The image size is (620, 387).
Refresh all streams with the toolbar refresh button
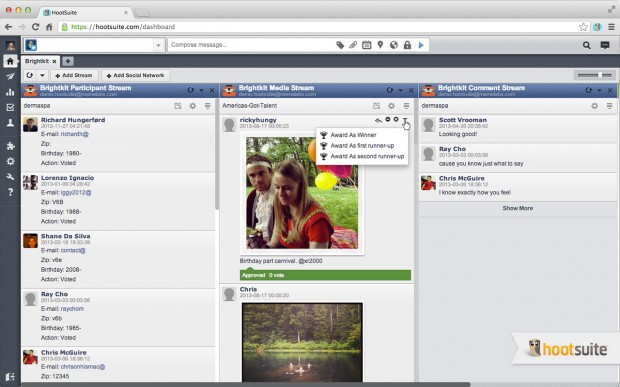(x=30, y=75)
